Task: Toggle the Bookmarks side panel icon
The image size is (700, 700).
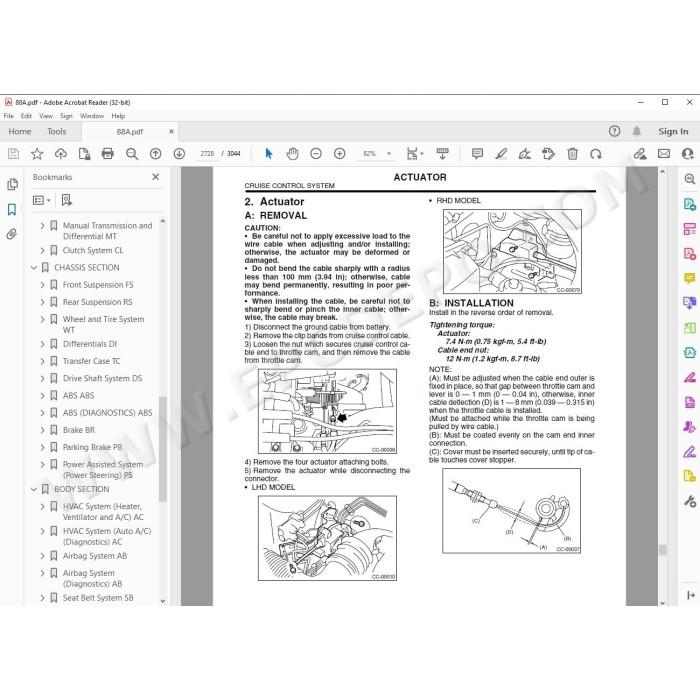Action: pyautogui.click(x=12, y=209)
